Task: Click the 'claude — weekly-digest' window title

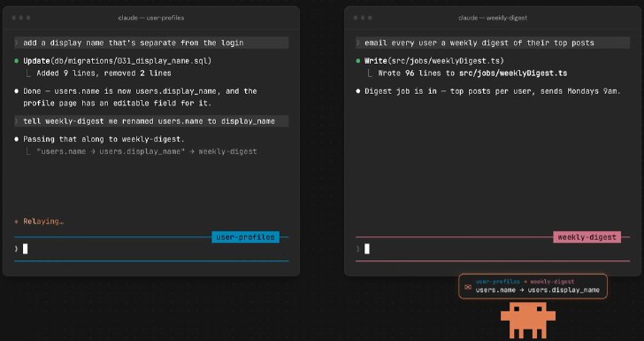Action: coord(493,18)
